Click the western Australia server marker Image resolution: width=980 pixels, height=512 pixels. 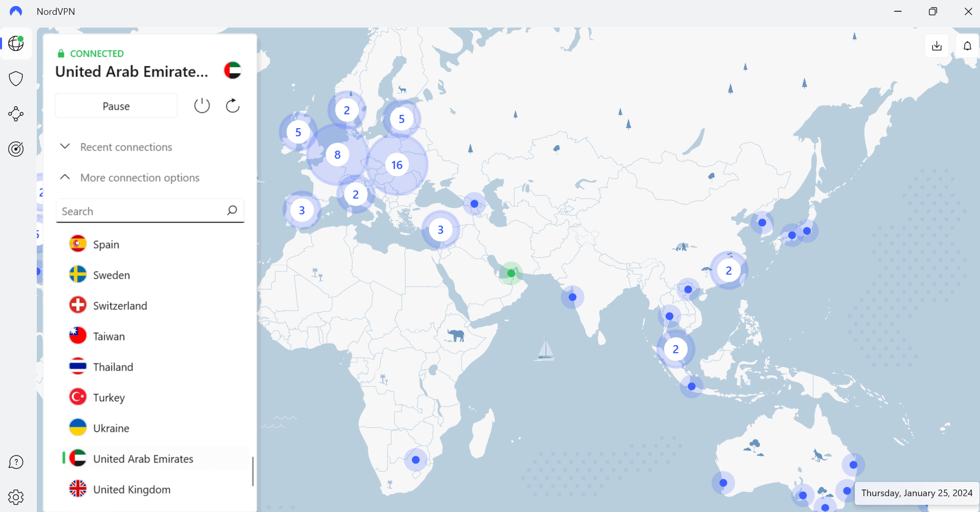pos(723,483)
